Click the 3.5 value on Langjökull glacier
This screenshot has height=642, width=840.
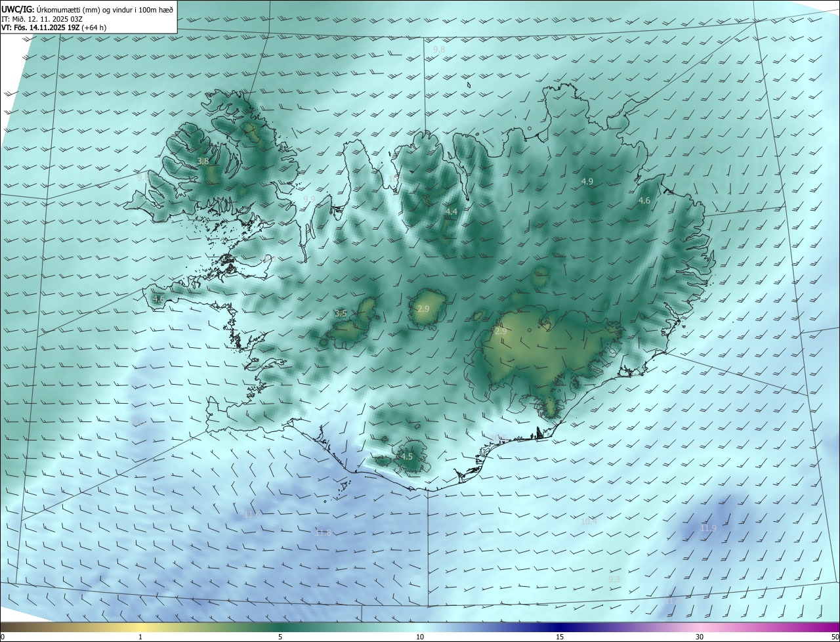tap(341, 314)
